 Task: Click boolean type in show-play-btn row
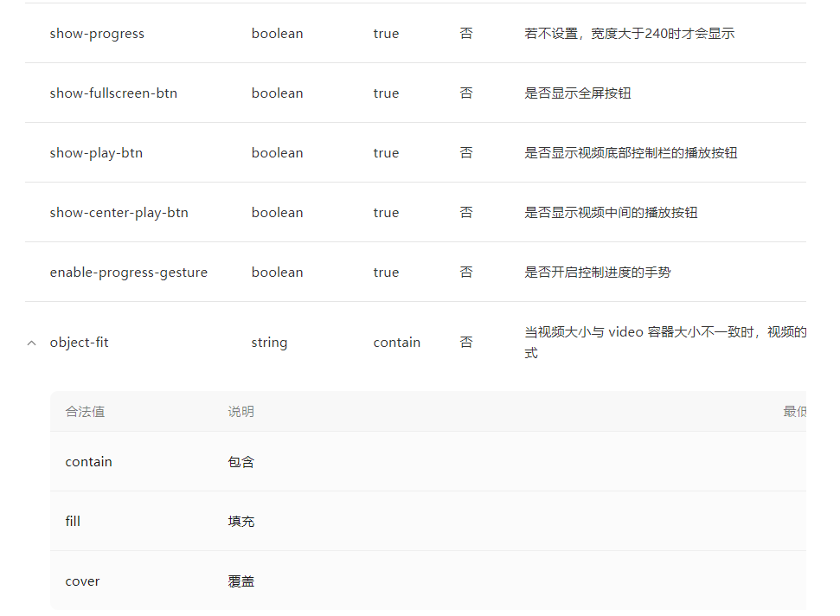[278, 153]
